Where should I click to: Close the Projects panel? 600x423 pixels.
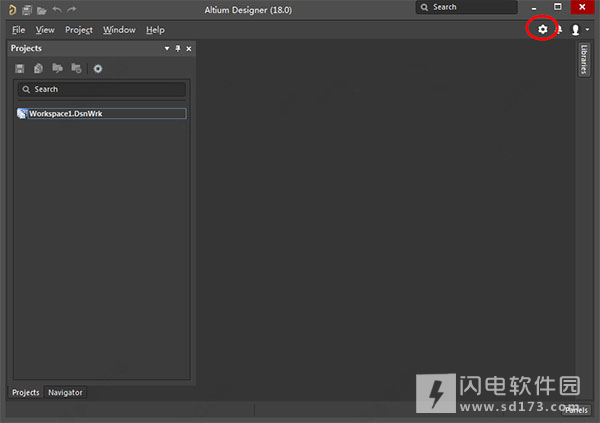click(x=189, y=49)
